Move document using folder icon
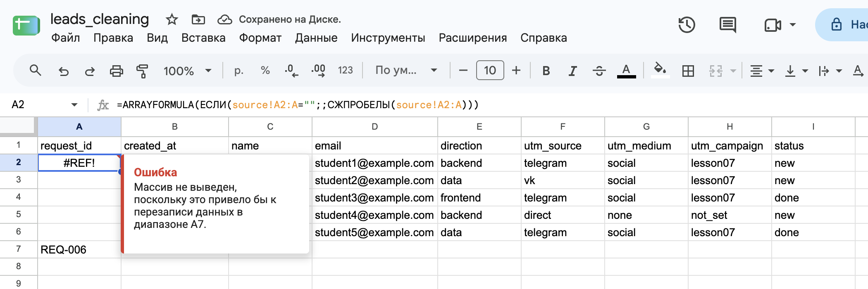This screenshot has width=868, height=289. (198, 19)
